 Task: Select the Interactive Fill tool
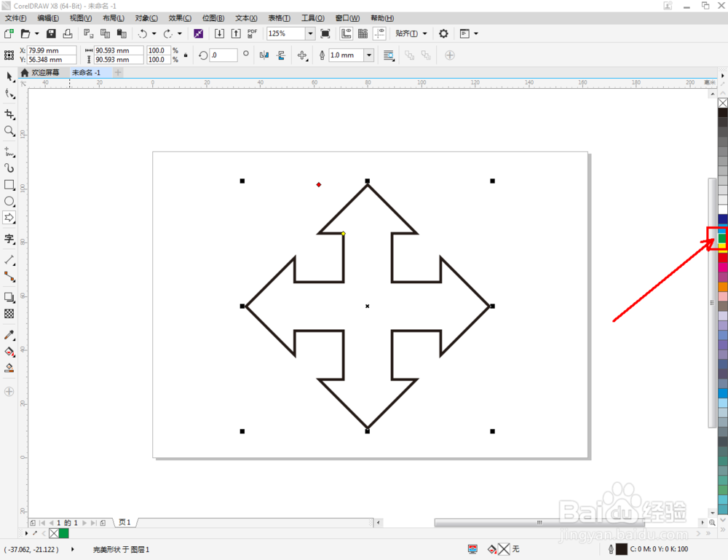point(9,352)
